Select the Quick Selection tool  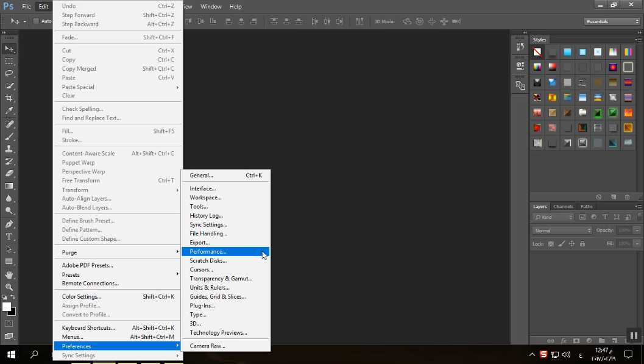click(9, 86)
